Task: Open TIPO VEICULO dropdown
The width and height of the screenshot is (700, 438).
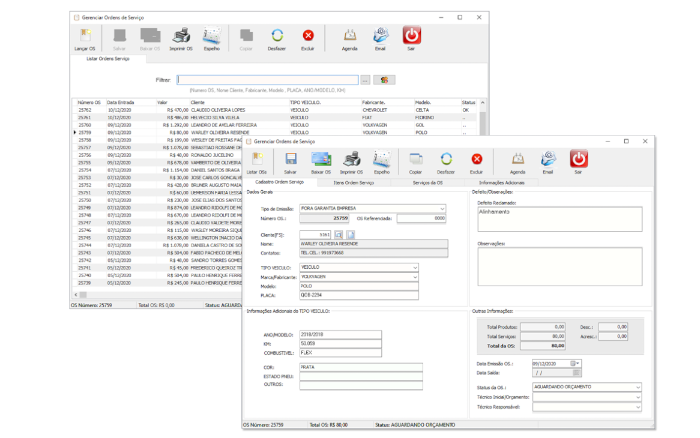Action: pyautogui.click(x=415, y=267)
